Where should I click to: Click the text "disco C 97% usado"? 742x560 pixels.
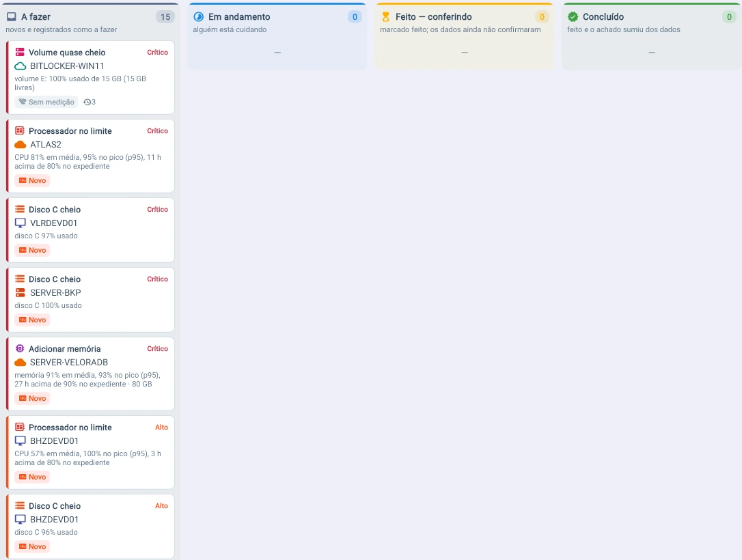46,236
